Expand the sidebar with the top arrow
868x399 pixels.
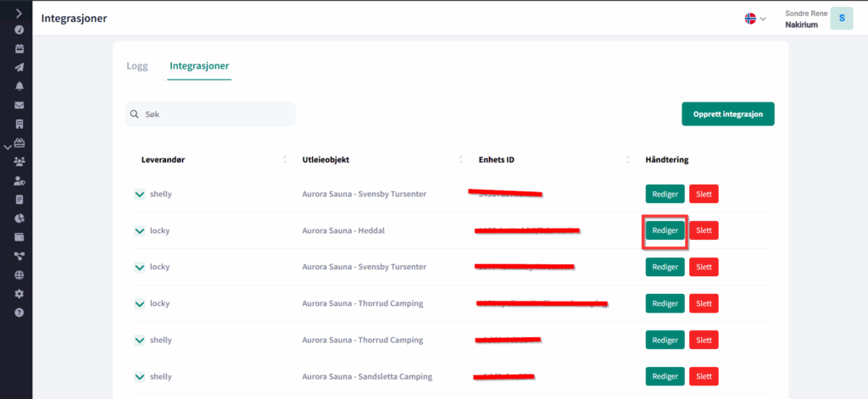click(x=19, y=13)
